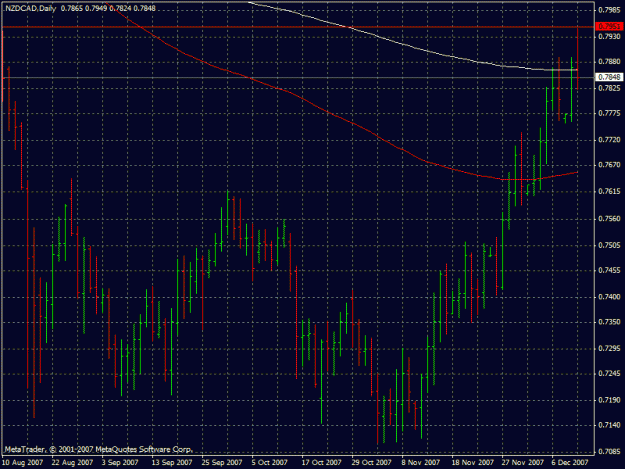Click the 0.7775 price axis label
The image size is (625, 469).
(609, 114)
